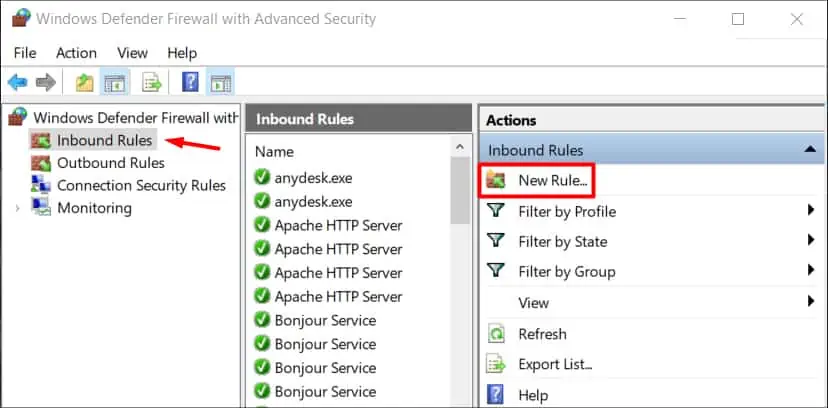Open the Filter by State submenu arrow
Screen dimensions: 828x408
point(811,241)
